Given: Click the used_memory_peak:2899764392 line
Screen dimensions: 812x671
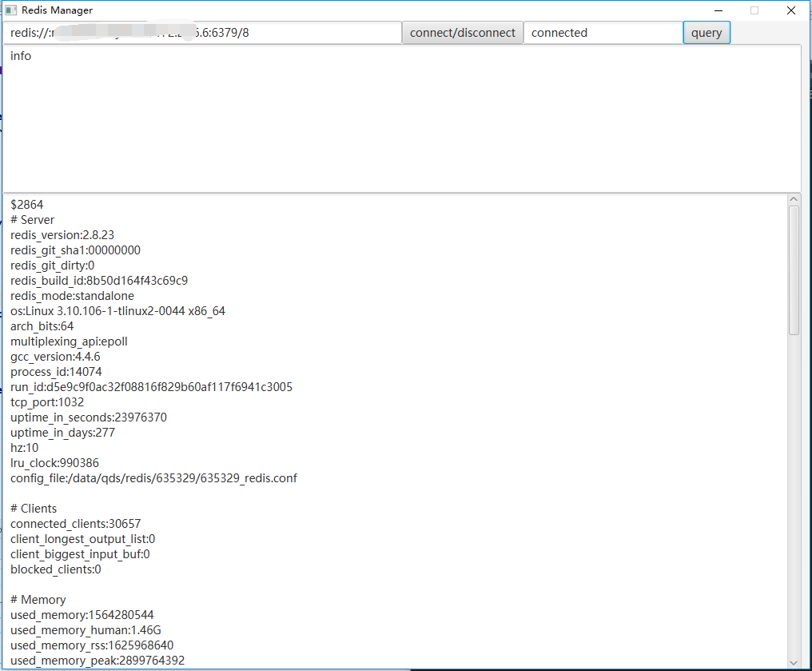Looking at the screenshot, I should (x=98, y=661).
